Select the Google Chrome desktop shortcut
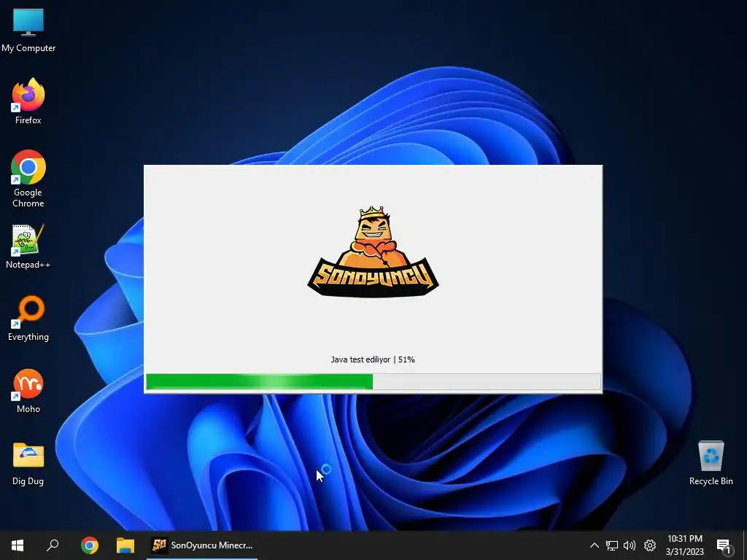Viewport: 747px width, 560px height. point(28,179)
